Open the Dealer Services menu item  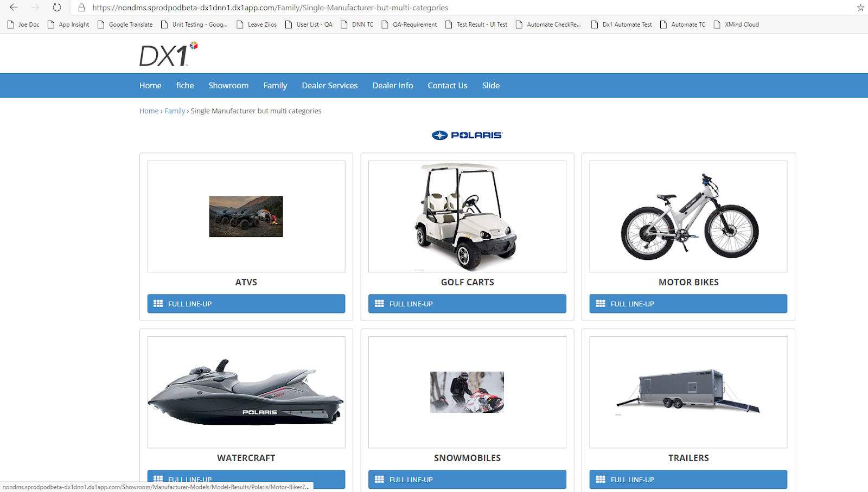[x=330, y=86]
